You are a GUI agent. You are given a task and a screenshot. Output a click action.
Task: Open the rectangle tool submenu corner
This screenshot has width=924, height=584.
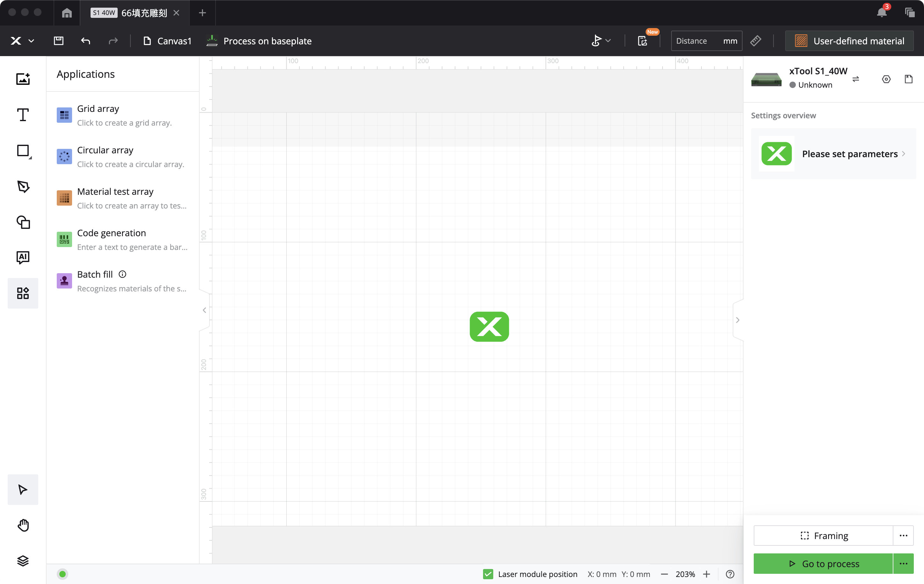(x=30, y=158)
